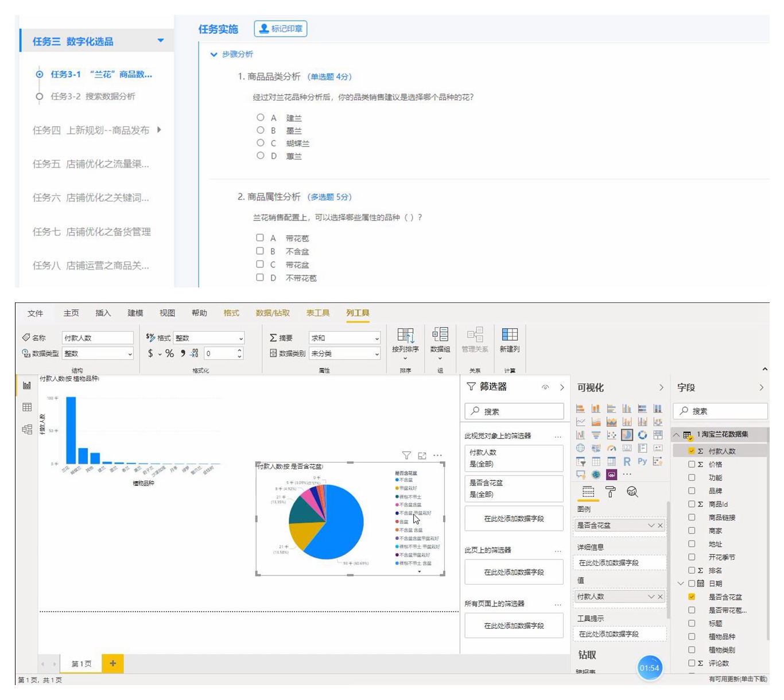Click filter icon above the pie chart
The width and height of the screenshot is (784, 700).
point(406,456)
